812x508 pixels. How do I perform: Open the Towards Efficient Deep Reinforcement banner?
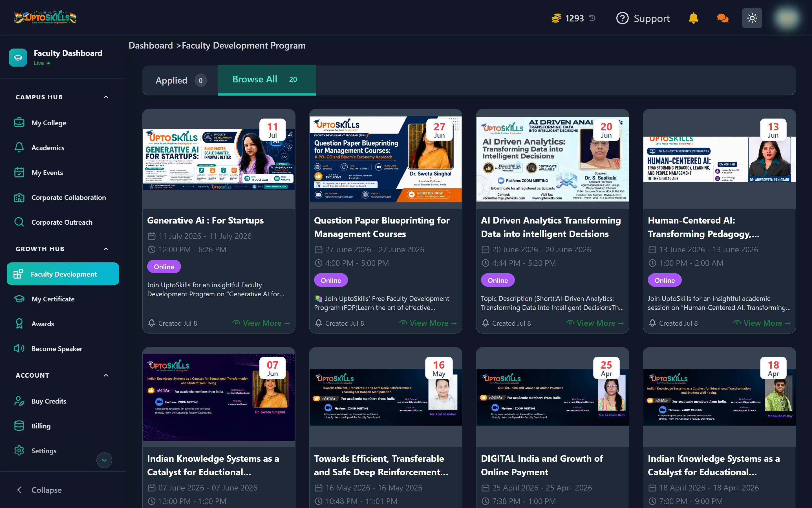[x=385, y=397]
